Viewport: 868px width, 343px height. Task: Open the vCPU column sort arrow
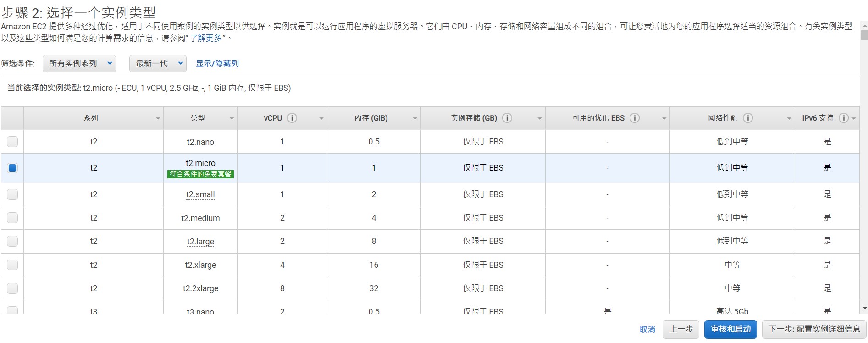point(321,119)
